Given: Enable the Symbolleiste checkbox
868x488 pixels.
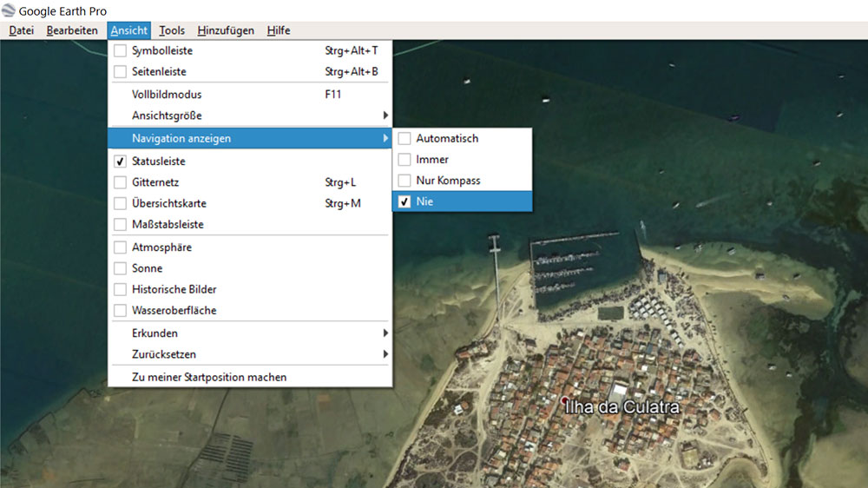Looking at the screenshot, I should coord(121,51).
